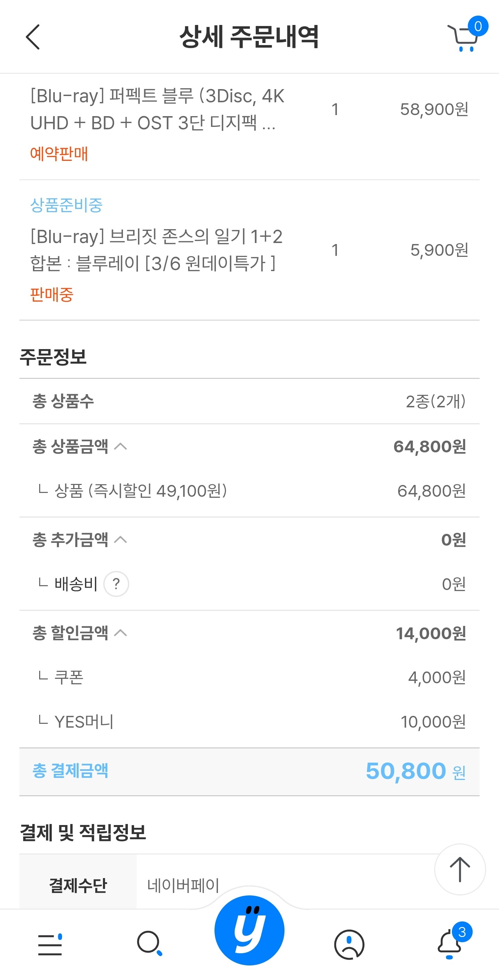The width and height of the screenshot is (499, 980).
Task: Open the hamburger menu in bottom bar
Action: (50, 944)
